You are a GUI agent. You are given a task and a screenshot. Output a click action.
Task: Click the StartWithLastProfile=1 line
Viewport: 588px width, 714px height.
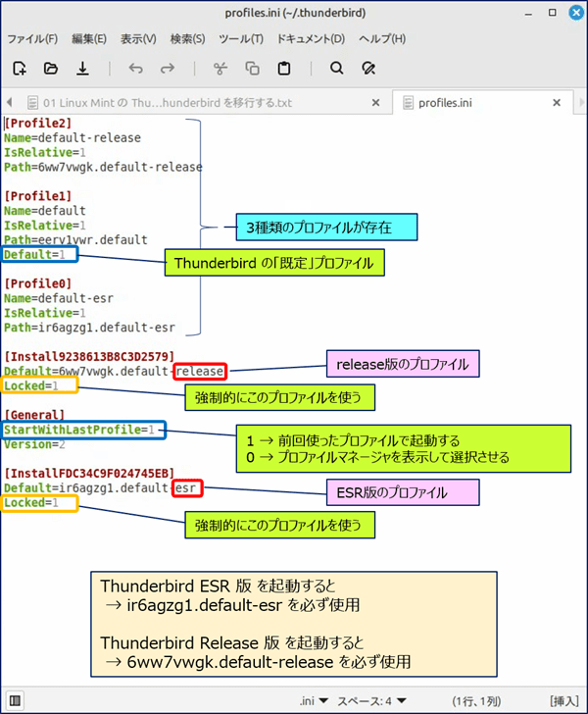coord(79,430)
